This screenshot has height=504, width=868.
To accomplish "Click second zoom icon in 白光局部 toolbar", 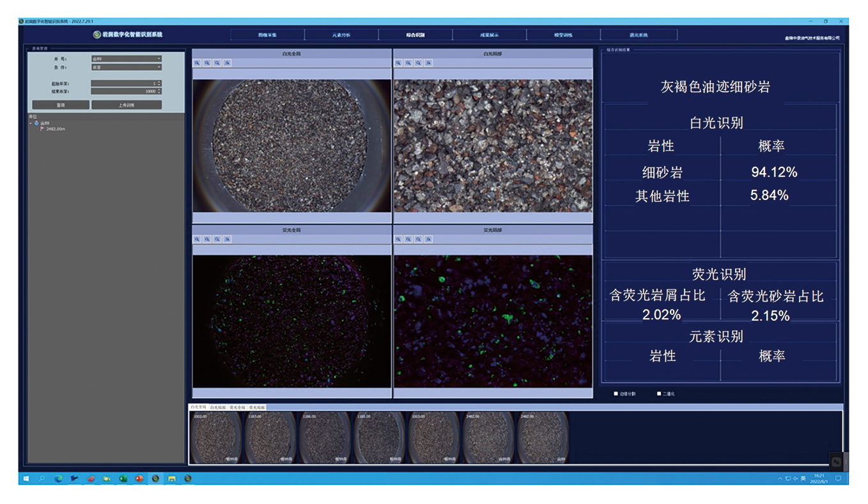I will pyautogui.click(x=408, y=63).
